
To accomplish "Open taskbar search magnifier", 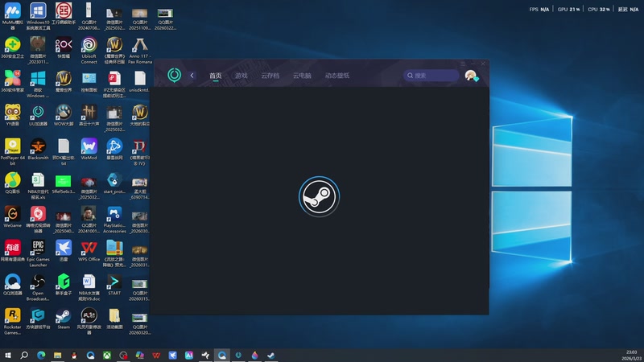I will pos(24,355).
